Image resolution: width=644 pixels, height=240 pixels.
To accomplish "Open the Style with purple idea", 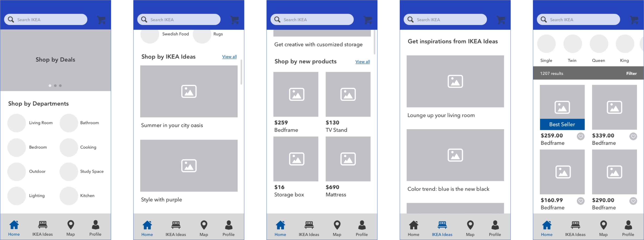I will (x=189, y=166).
